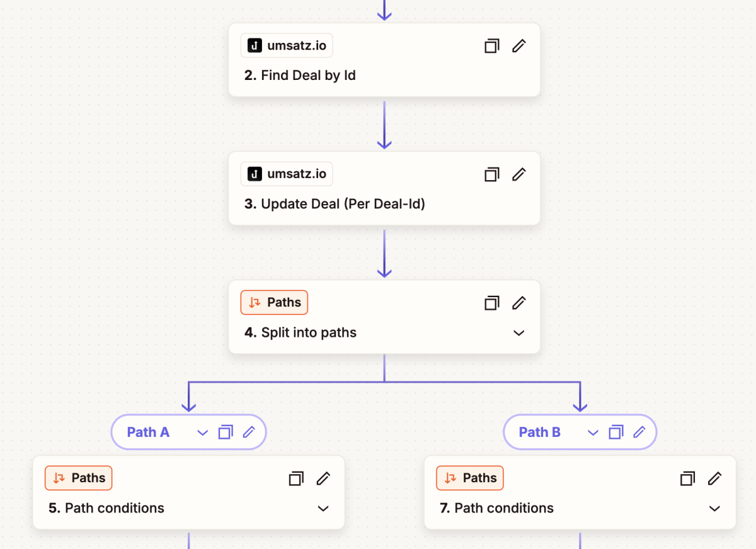This screenshot has height=549, width=756.
Task: Open the Path B dropdown chevron
Action: pyautogui.click(x=593, y=432)
